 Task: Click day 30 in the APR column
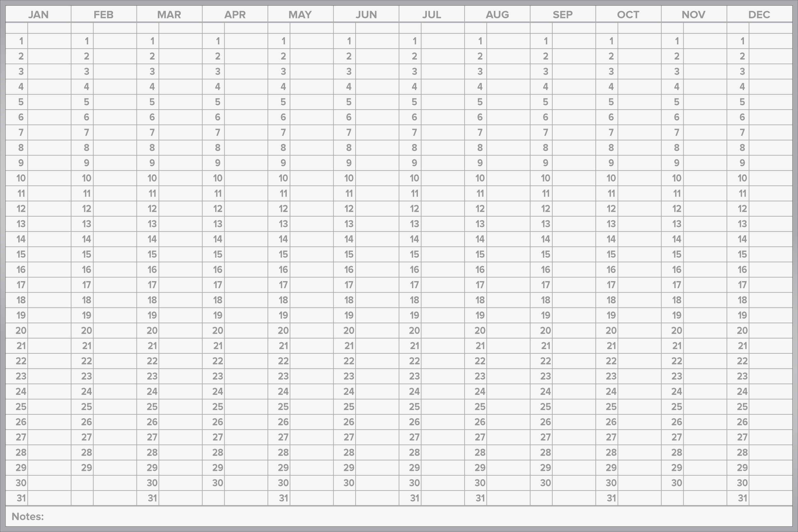tap(217, 483)
